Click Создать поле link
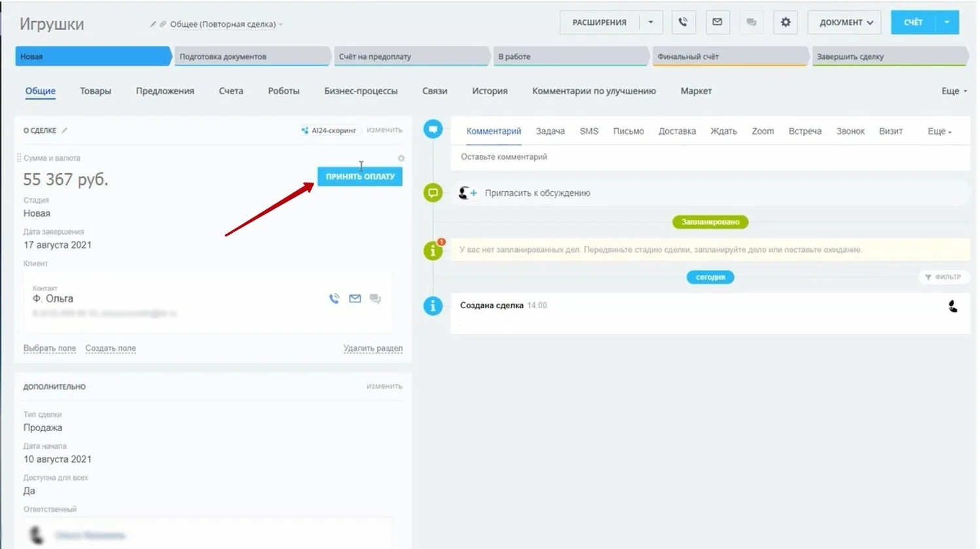980x549 pixels. pos(111,348)
